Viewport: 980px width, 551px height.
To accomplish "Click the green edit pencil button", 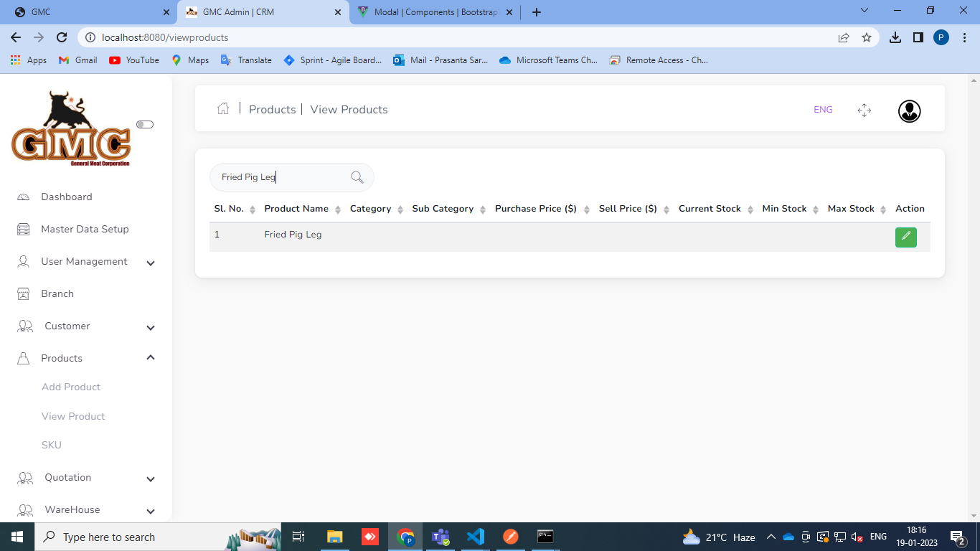I will [x=905, y=237].
